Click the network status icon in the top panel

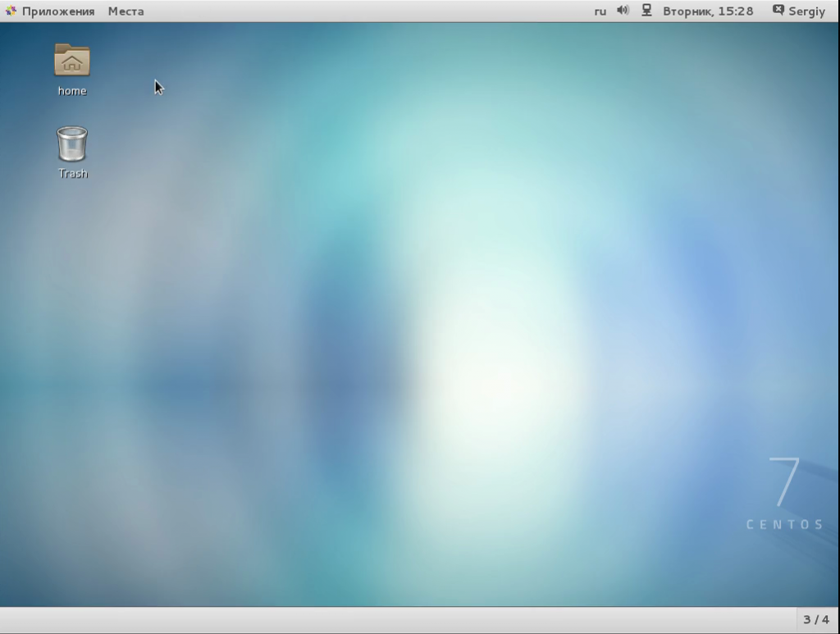(647, 11)
